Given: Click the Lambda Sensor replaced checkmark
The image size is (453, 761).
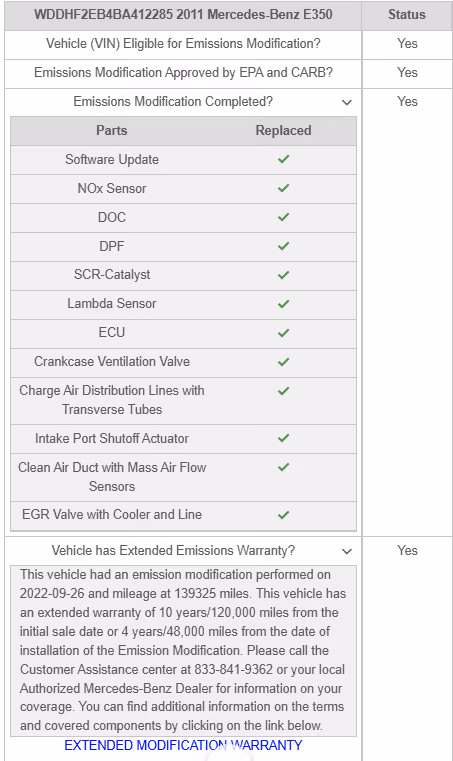Looking at the screenshot, I should [x=284, y=304].
